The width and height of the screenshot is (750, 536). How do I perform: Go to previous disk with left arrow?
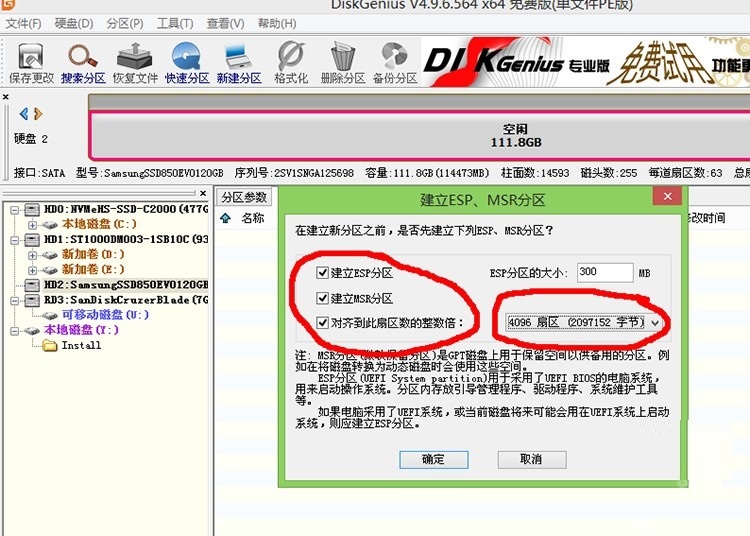click(x=23, y=114)
